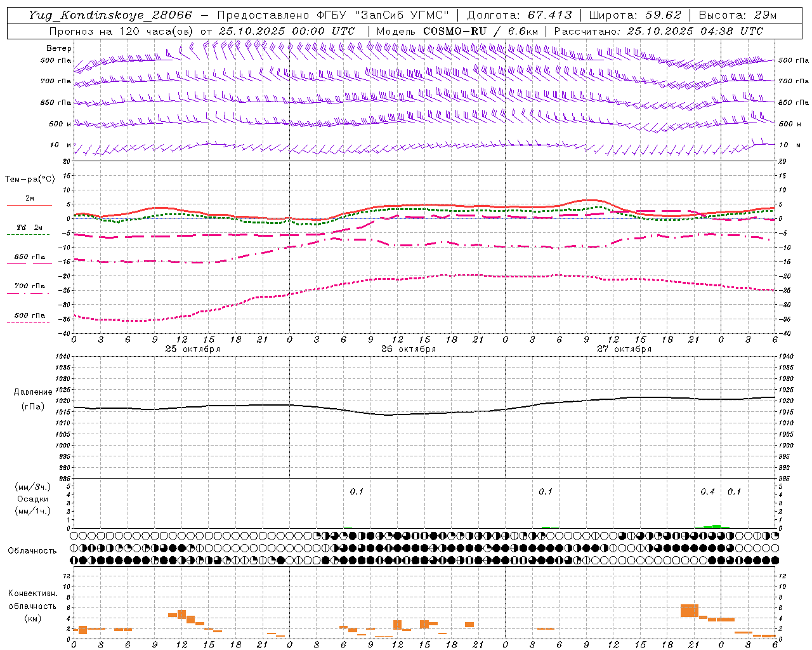Click the (км) convective cloud unit
812x650 pixels.
pos(32,618)
